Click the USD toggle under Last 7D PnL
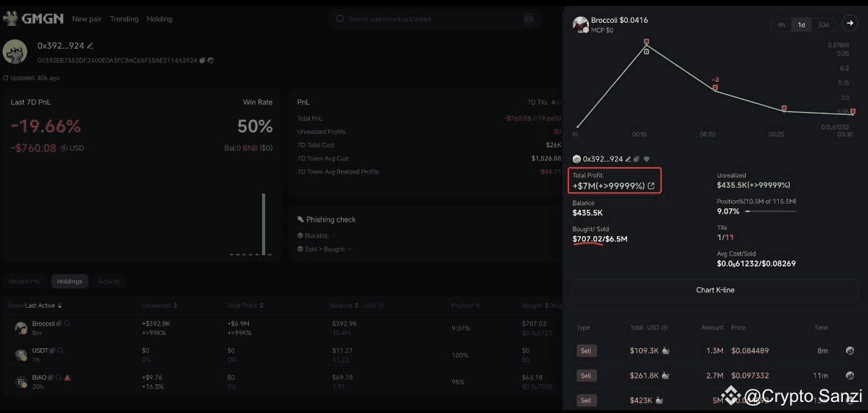868x413 pixels. click(64, 148)
